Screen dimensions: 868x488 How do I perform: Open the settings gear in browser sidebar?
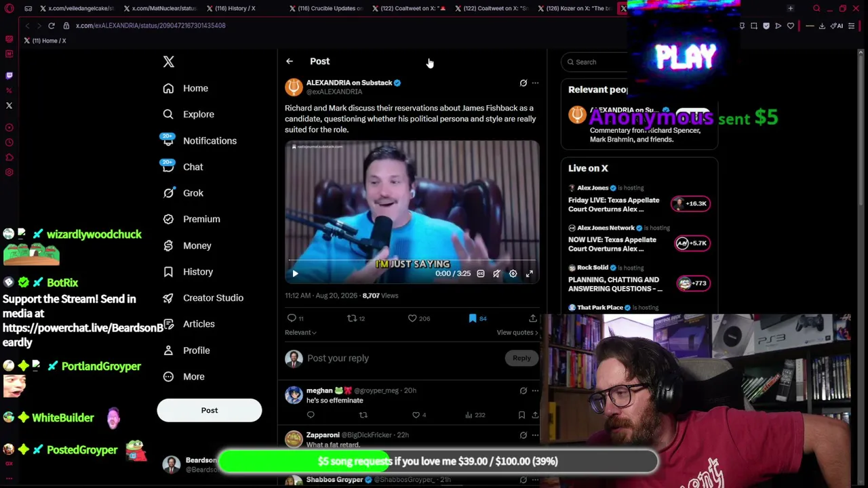coord(9,172)
